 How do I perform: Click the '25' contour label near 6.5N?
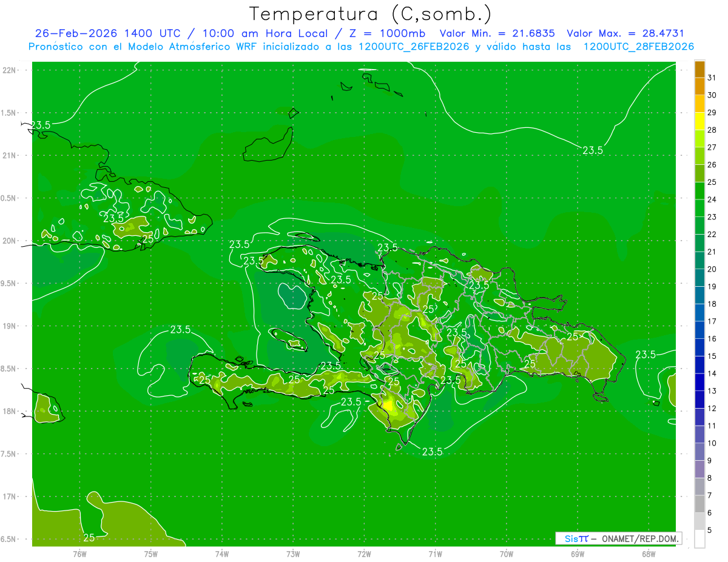(x=89, y=538)
